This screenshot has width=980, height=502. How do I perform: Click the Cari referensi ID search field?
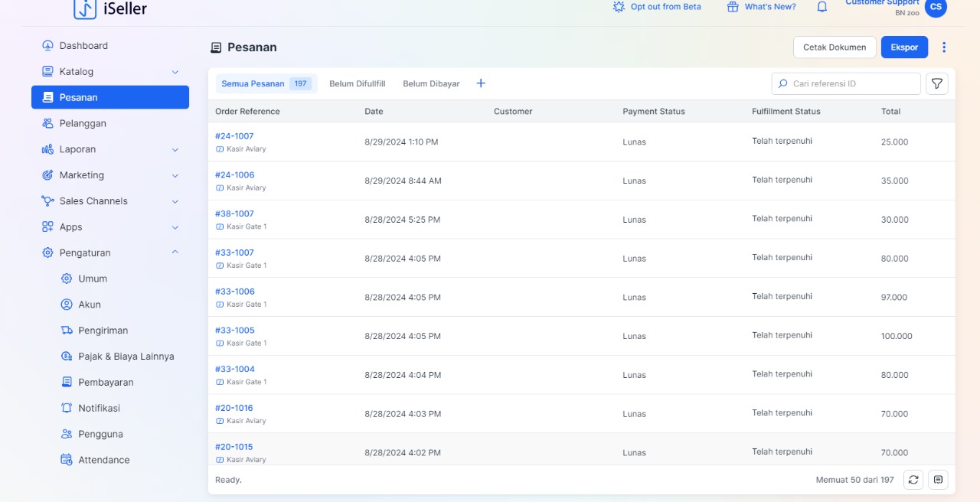pyautogui.click(x=846, y=83)
